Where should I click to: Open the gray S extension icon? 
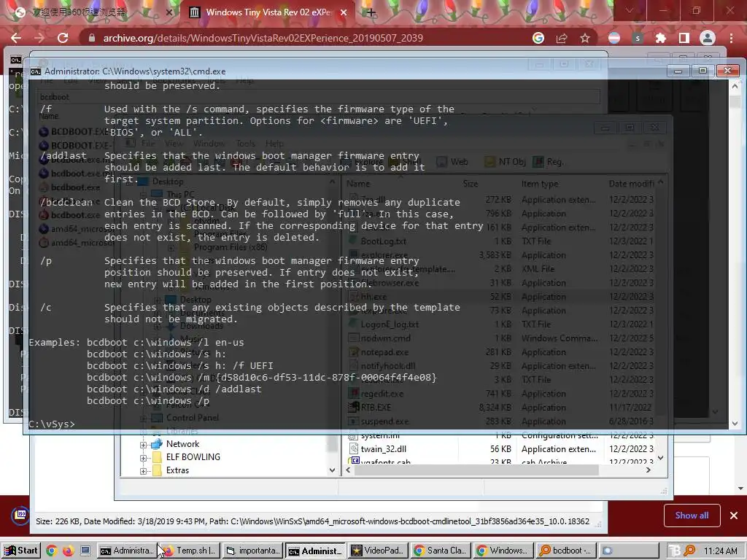(638, 38)
